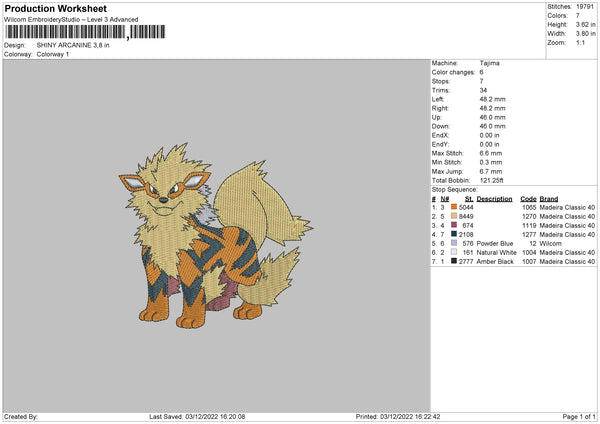Click the 'Stop Sequence:' heading

[455, 190]
